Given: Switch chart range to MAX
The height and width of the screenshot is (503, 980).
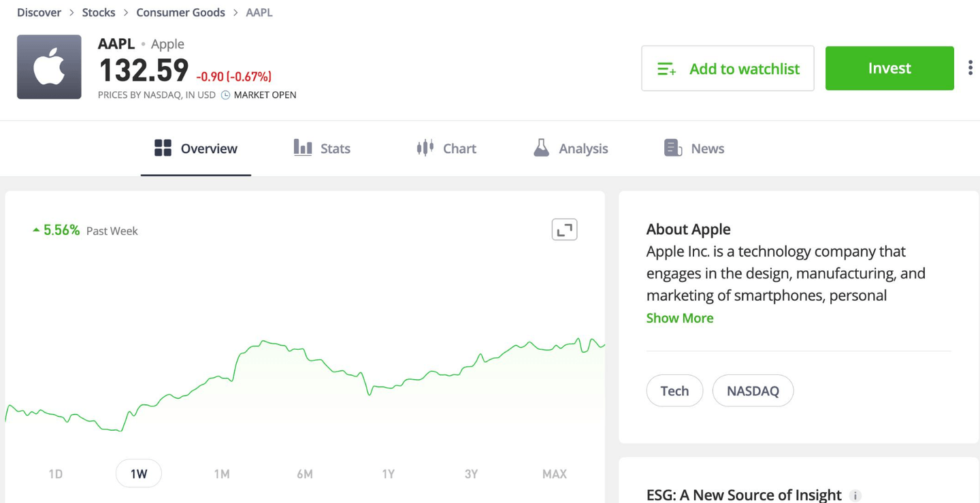Looking at the screenshot, I should point(554,473).
